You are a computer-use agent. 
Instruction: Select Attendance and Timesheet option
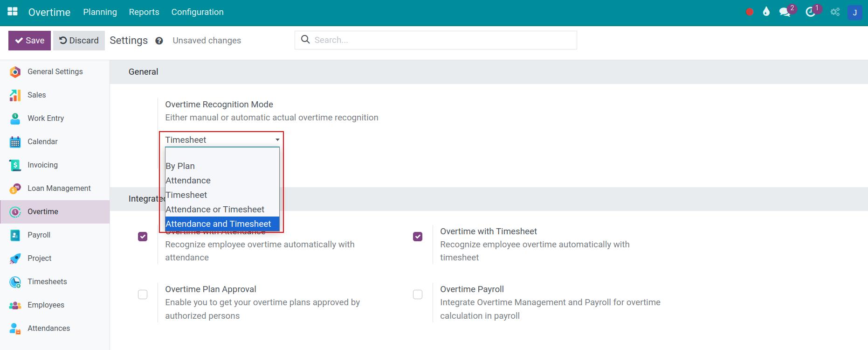(222, 224)
